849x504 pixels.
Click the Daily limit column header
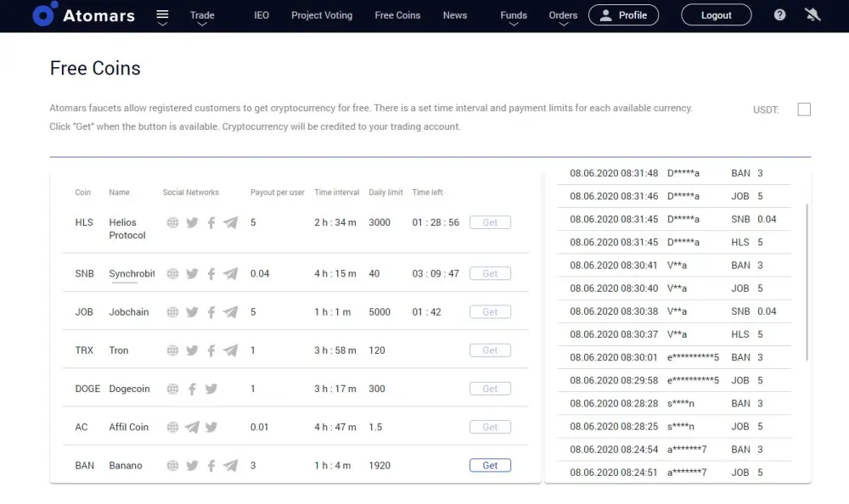point(385,192)
